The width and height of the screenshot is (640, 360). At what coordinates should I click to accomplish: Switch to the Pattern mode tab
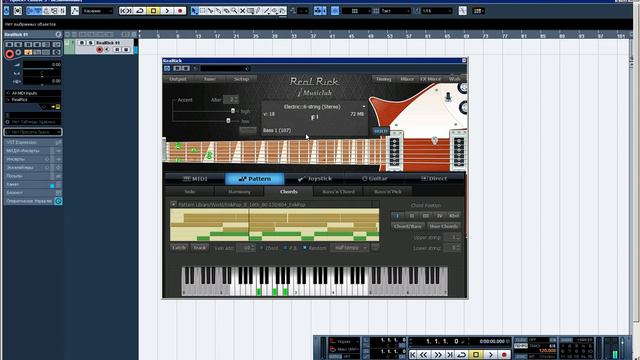point(255,179)
